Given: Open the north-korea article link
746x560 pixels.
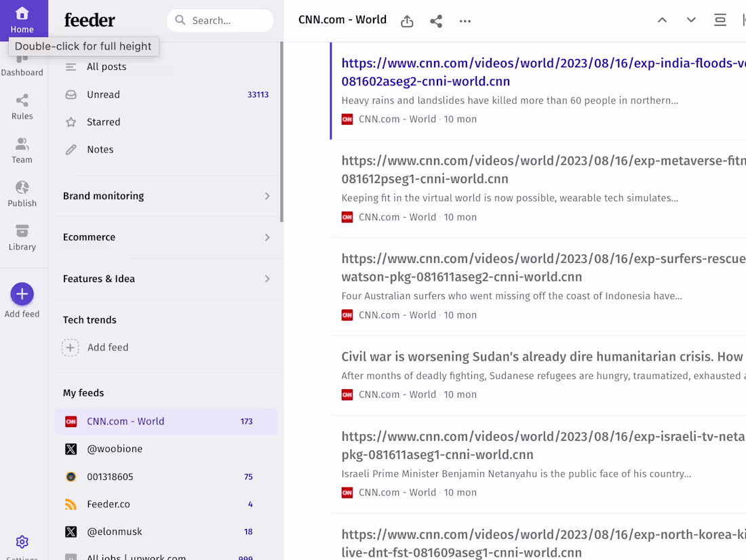Looking at the screenshot, I should pos(543,544).
